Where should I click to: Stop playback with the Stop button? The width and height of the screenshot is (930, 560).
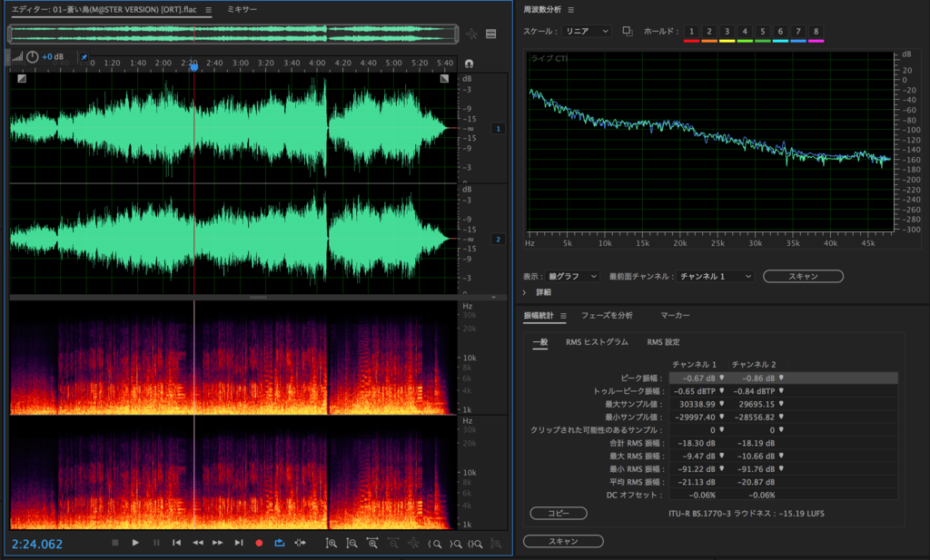[115, 542]
